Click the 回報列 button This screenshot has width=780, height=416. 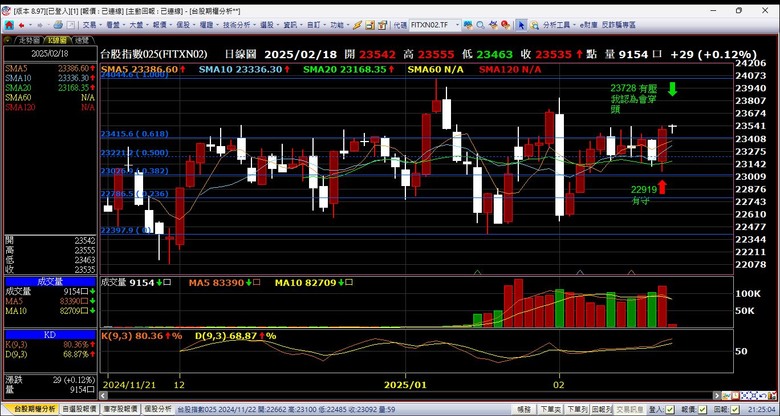coord(601,409)
